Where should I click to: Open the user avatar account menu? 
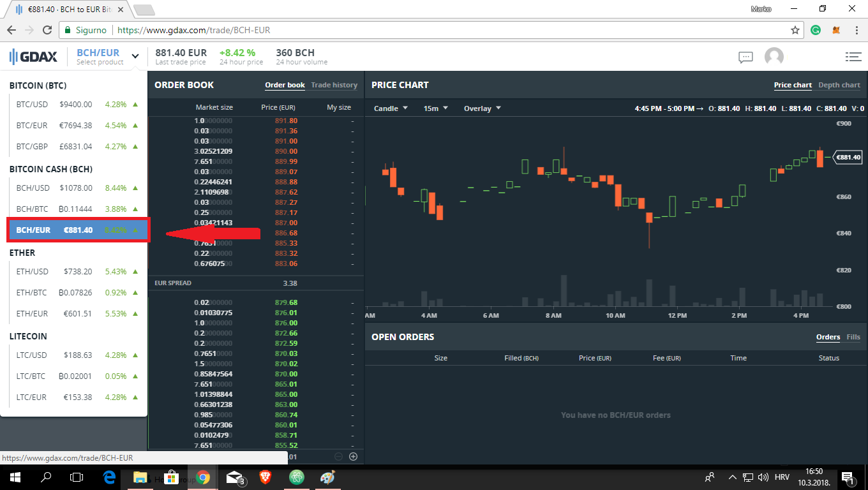[x=774, y=57]
